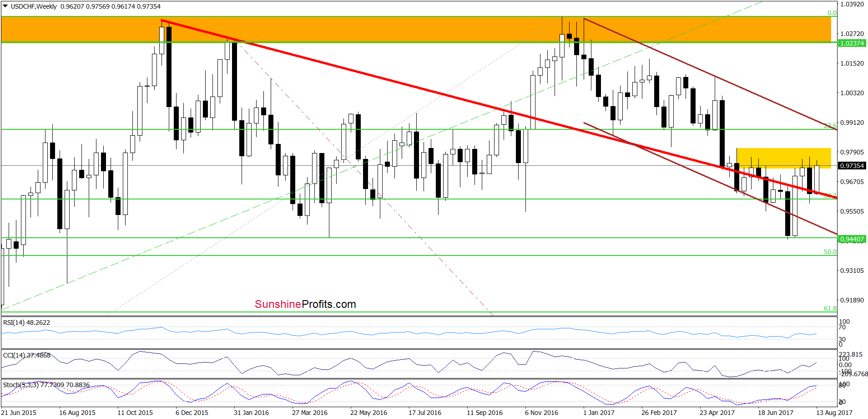Click the 1.03920 price axis label
The height and width of the screenshot is (419, 868).
(852, 4)
